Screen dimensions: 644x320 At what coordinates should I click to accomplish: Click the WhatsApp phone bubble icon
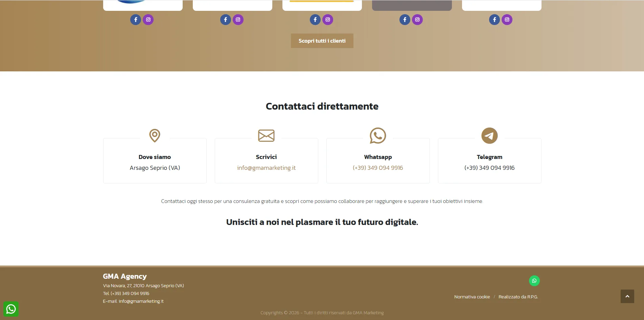click(x=378, y=136)
